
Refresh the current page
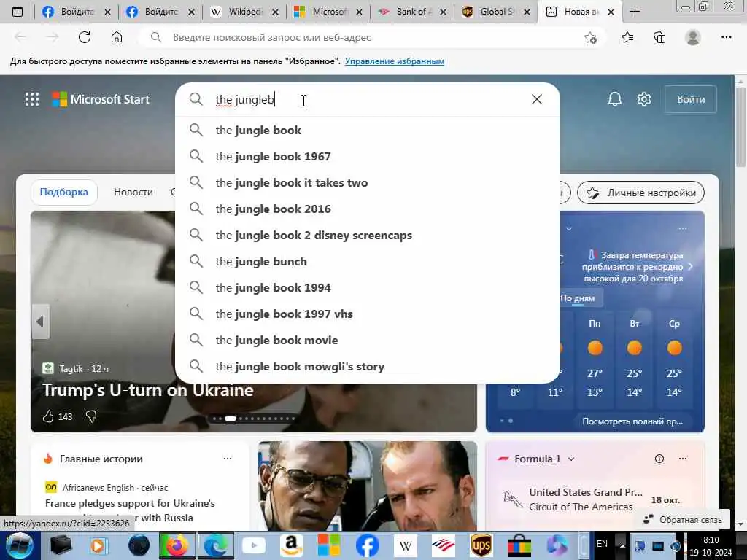(85, 37)
